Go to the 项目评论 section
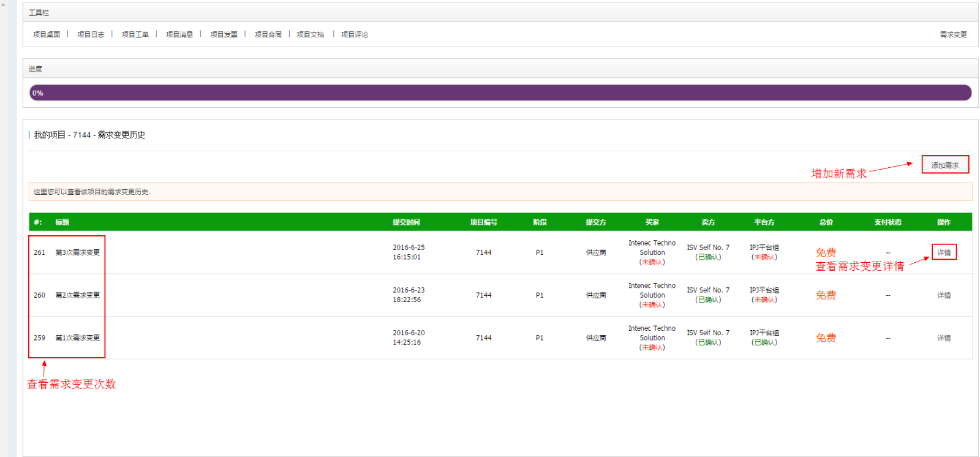980x457 pixels. point(355,35)
